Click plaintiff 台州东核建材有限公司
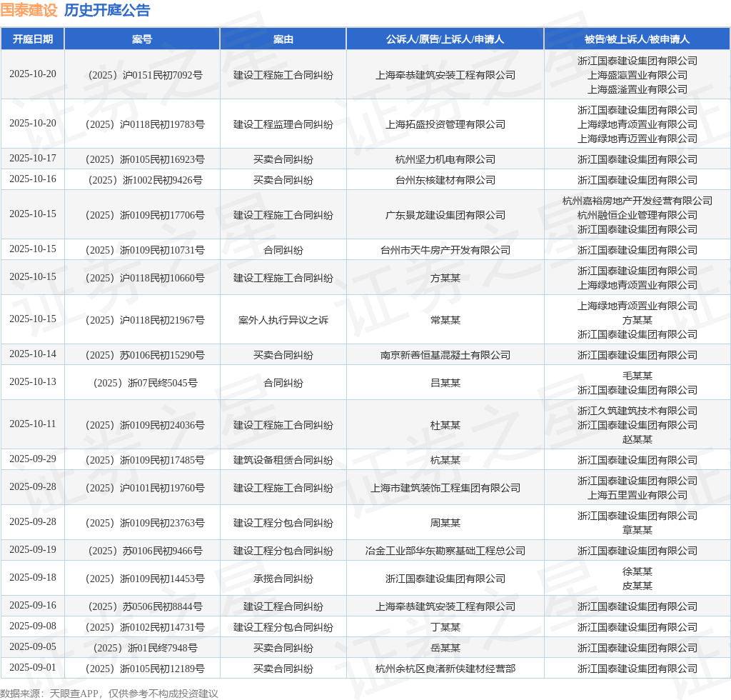The image size is (731, 700). [445, 180]
